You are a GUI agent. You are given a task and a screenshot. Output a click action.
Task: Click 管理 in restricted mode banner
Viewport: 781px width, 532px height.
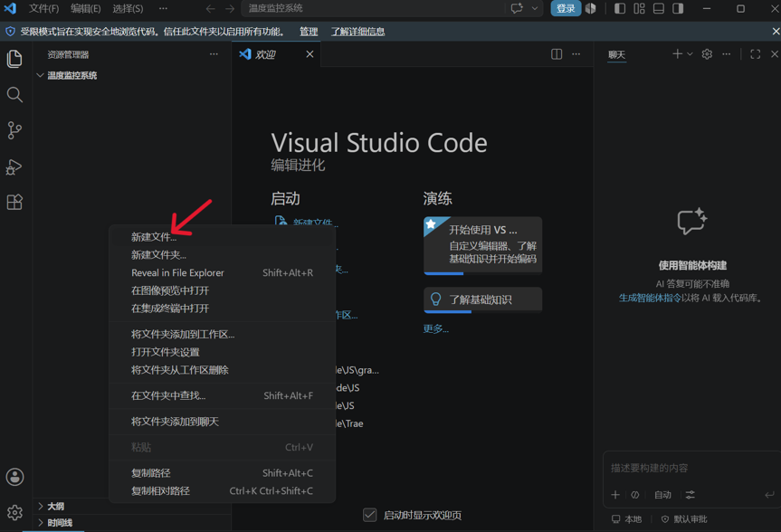(309, 32)
